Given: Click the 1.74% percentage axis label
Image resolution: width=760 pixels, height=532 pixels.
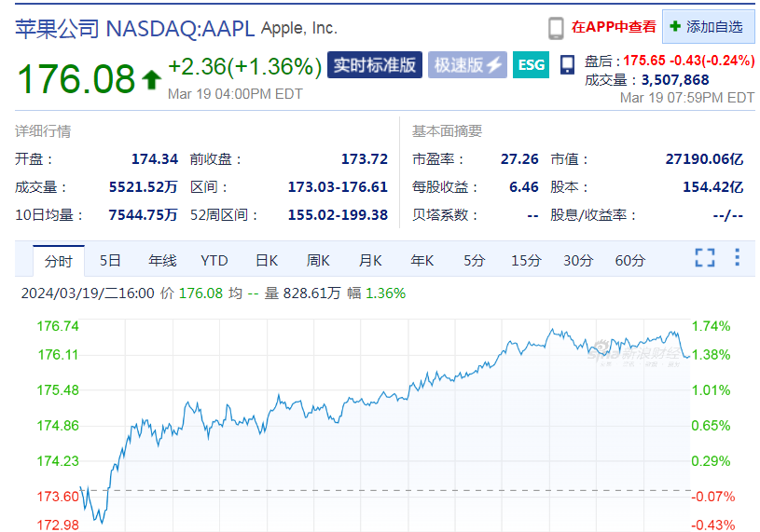Looking at the screenshot, I should (x=712, y=326).
